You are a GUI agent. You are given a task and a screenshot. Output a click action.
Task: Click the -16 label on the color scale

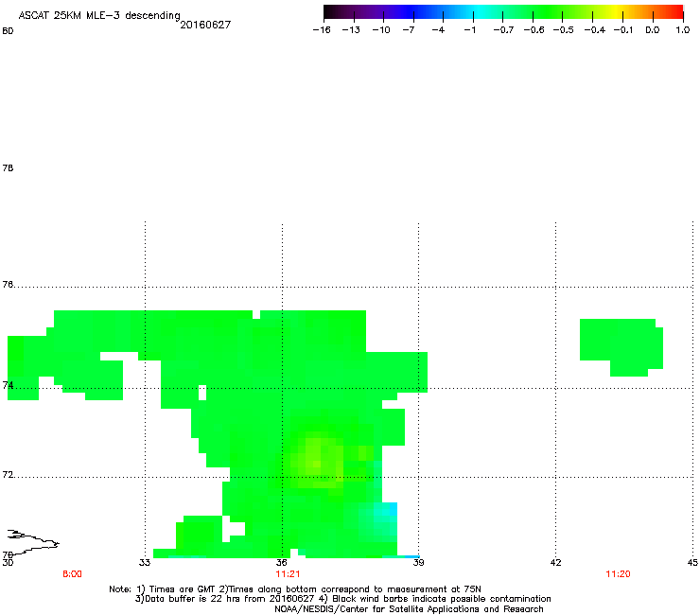(x=322, y=30)
